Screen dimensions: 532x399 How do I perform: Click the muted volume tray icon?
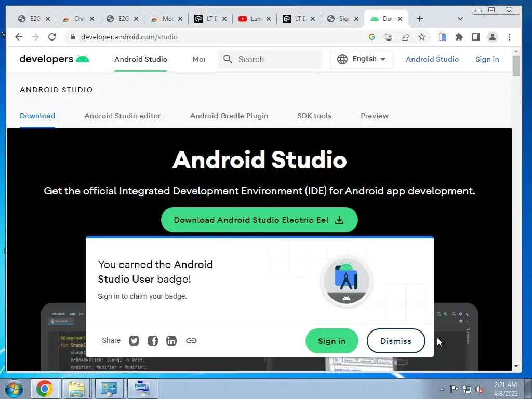(x=479, y=390)
